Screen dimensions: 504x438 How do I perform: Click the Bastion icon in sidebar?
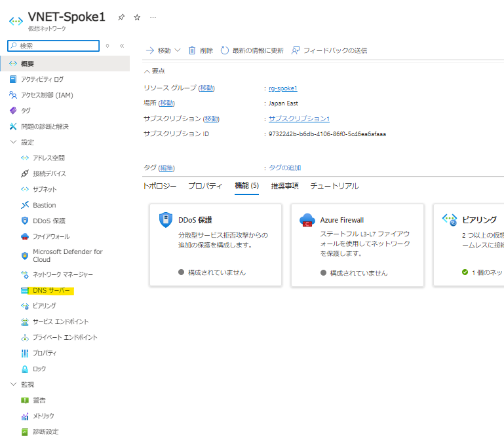tap(25, 205)
